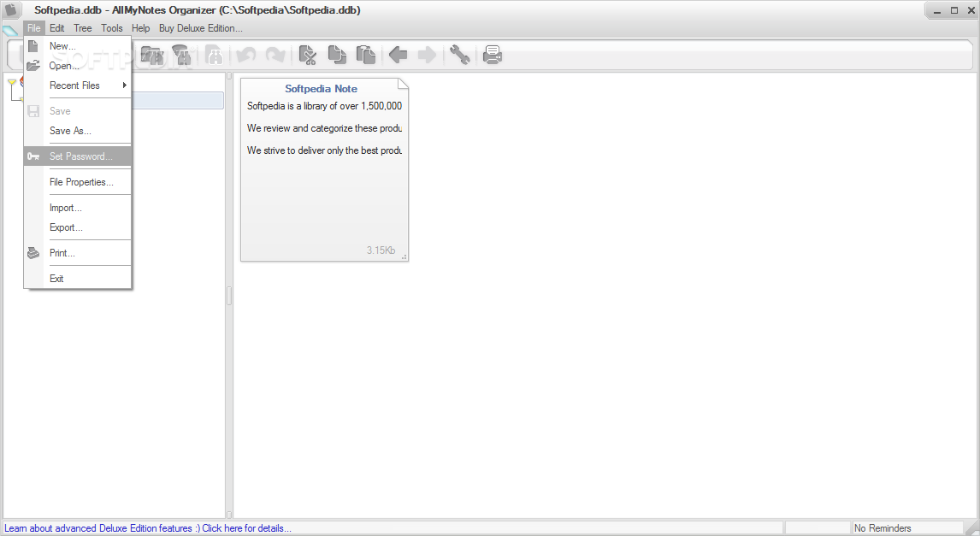Open File Properties... from the menu
This screenshot has width=980, height=536.
[x=78, y=182]
